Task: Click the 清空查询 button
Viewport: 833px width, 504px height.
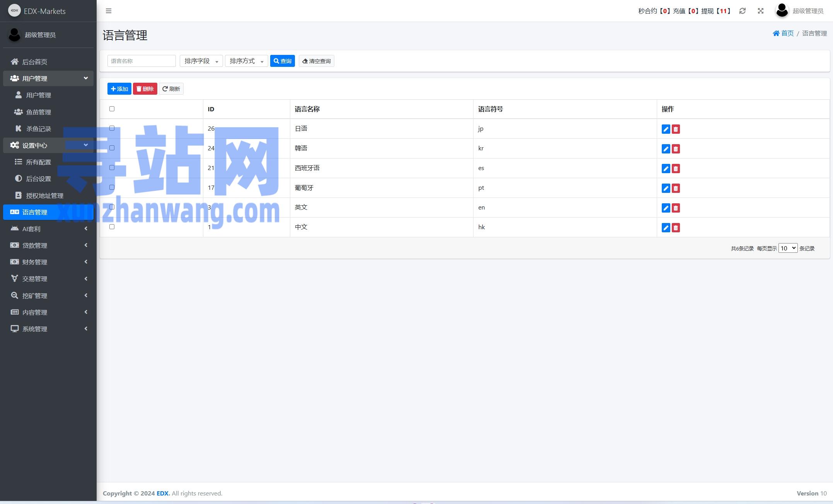Action: tap(316, 61)
